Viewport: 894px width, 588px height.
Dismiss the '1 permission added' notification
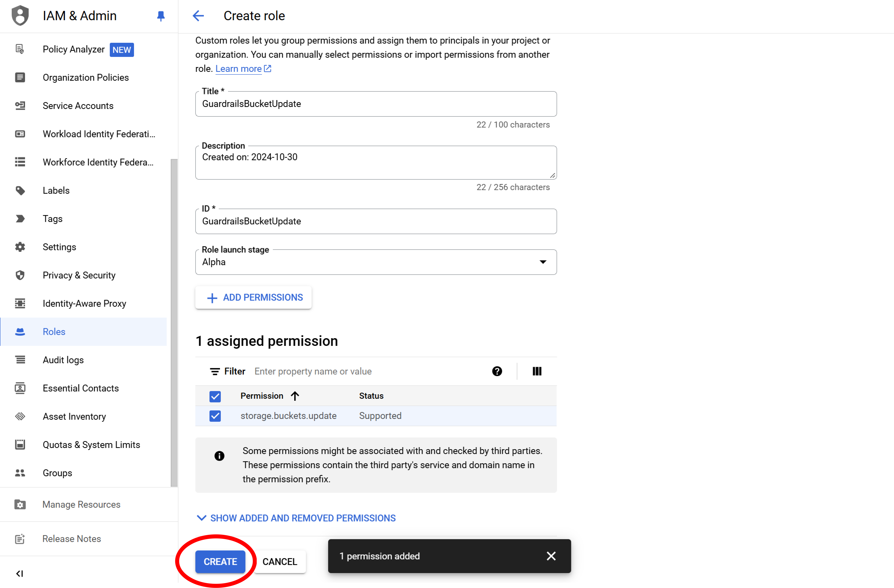coord(551,556)
